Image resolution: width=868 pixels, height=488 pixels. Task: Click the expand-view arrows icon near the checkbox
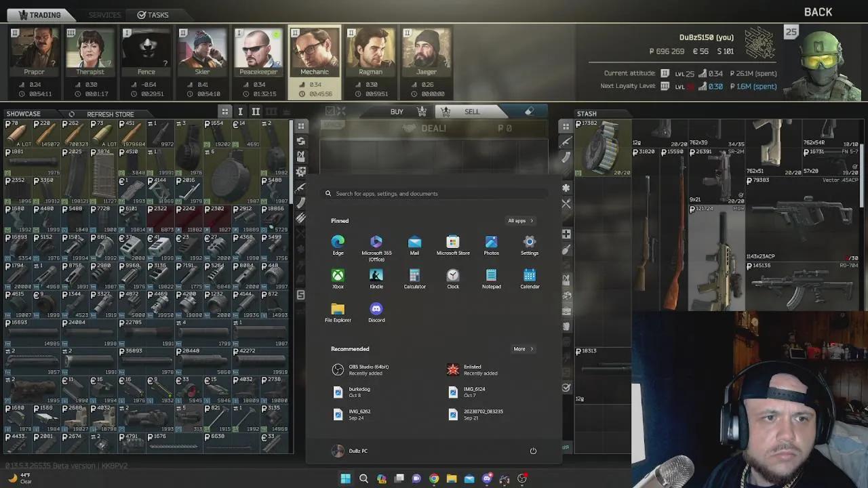(x=341, y=110)
